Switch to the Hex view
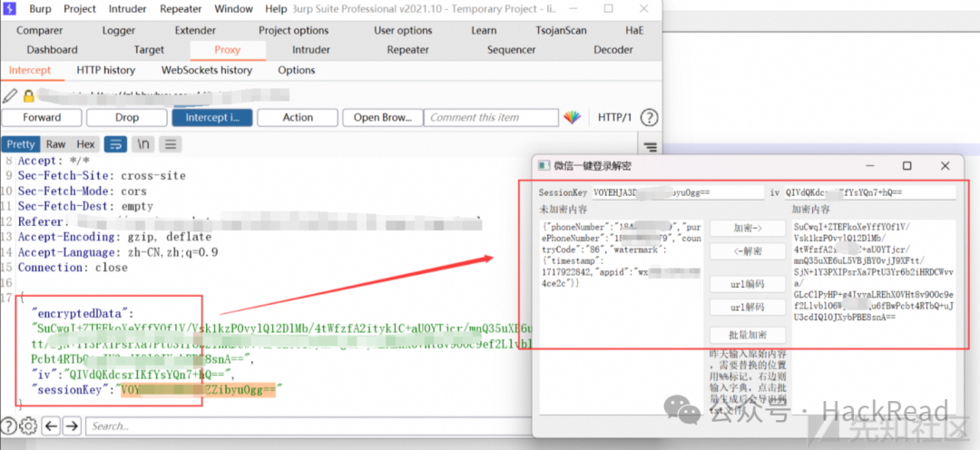 coord(85,144)
